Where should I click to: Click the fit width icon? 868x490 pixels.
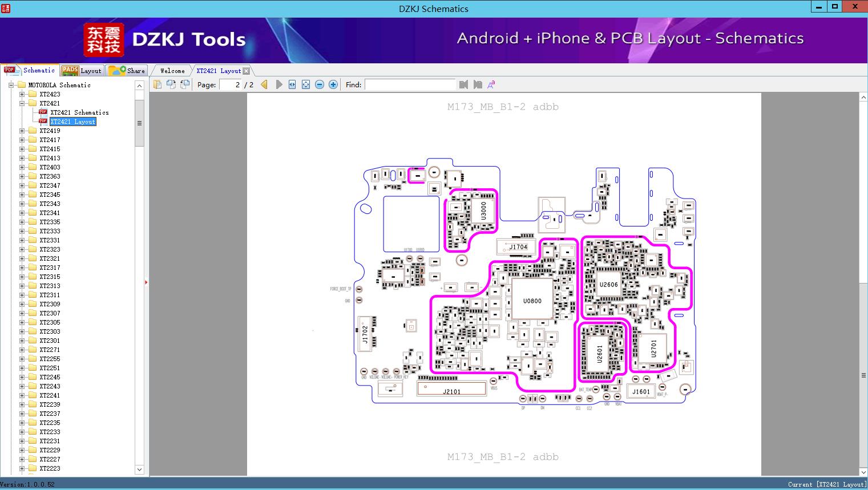pyautogui.click(x=292, y=84)
